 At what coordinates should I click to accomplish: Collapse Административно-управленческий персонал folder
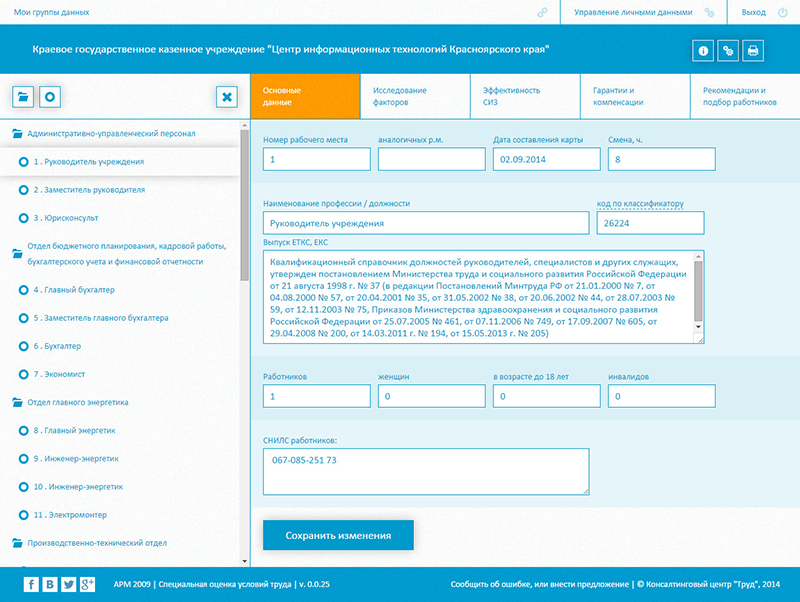click(x=17, y=134)
